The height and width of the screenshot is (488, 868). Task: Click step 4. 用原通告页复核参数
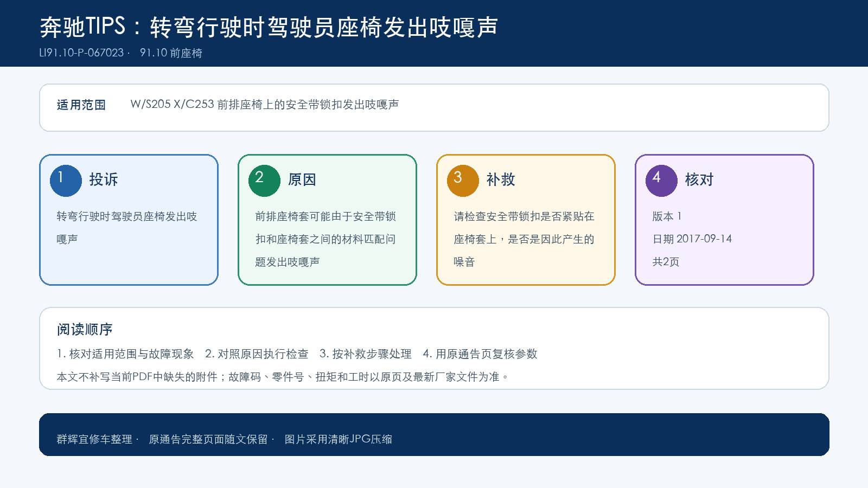[480, 354]
